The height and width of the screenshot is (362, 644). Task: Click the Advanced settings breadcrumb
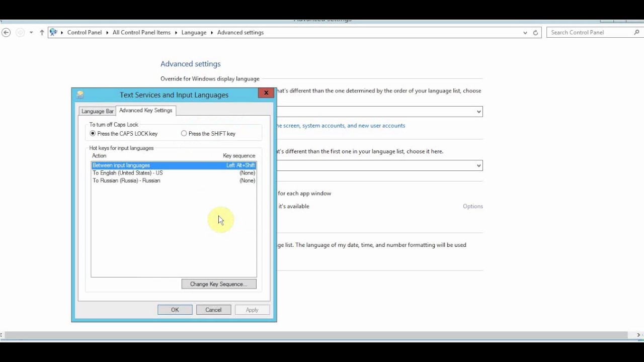click(x=240, y=32)
